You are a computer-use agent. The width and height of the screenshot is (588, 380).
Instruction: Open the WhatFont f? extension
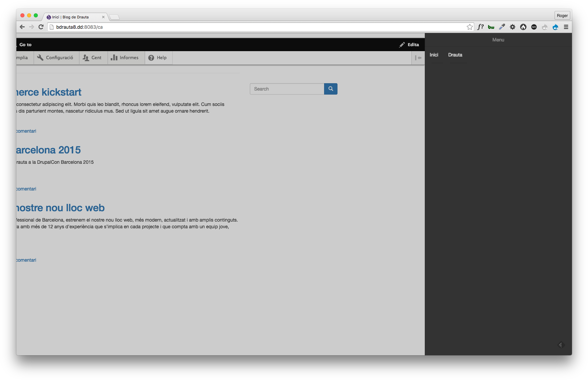point(480,27)
